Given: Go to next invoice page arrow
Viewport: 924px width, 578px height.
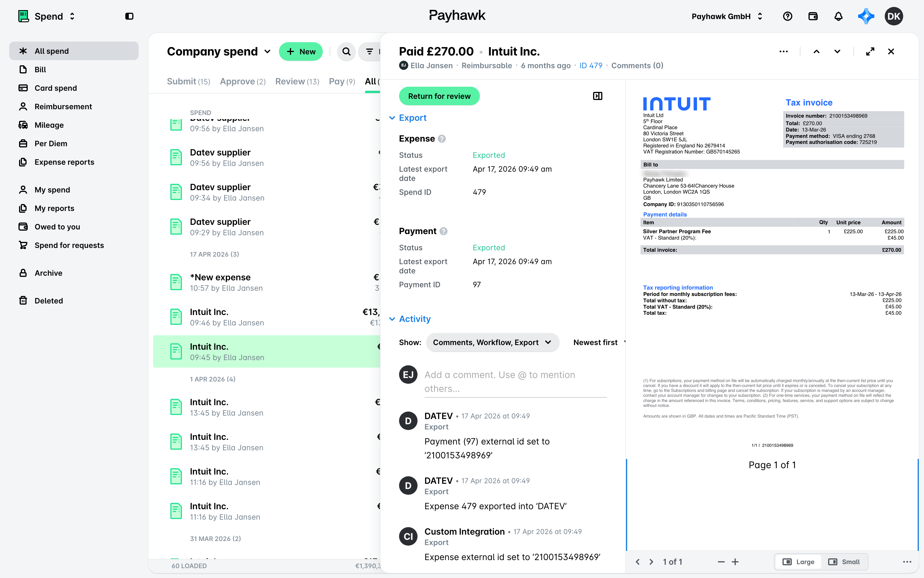Looking at the screenshot, I should tap(651, 562).
